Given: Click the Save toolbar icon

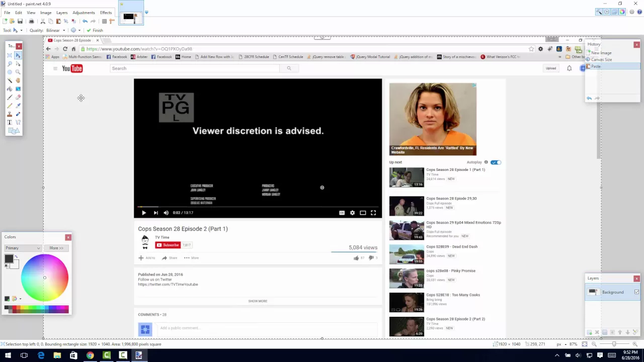Looking at the screenshot, I should pyautogui.click(x=20, y=21).
